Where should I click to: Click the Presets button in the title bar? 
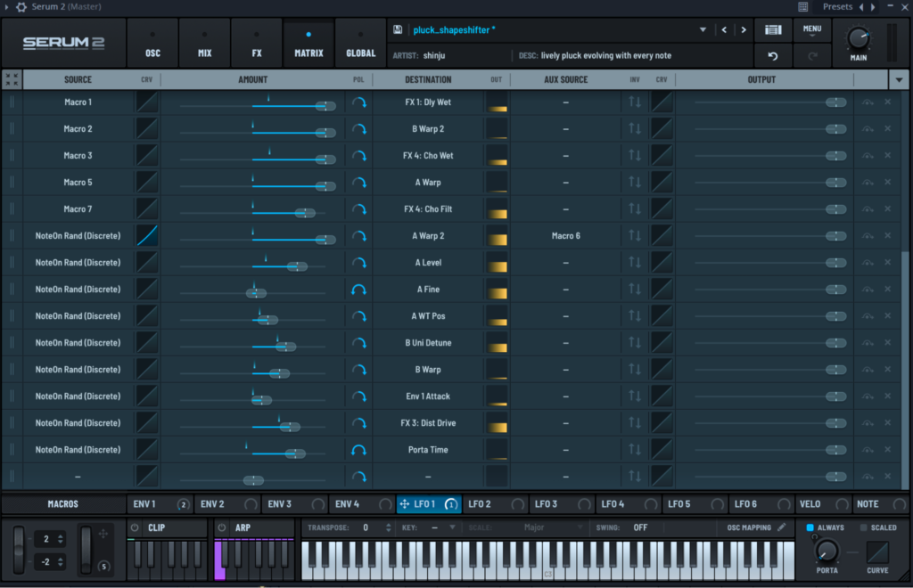836,6
